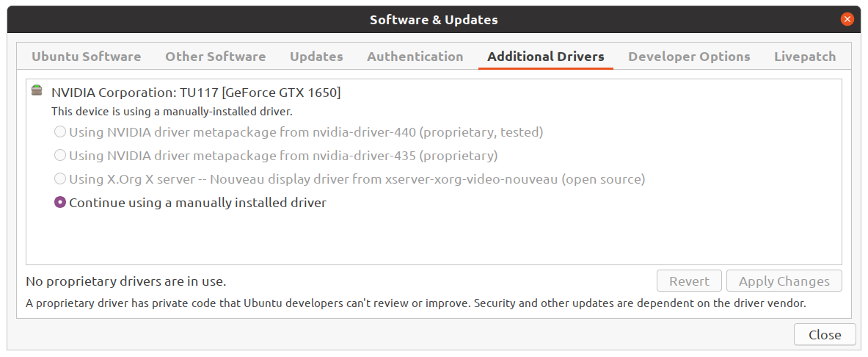Image resolution: width=868 pixels, height=357 pixels.
Task: Switch to the Ubuntu Software tab
Action: (87, 57)
